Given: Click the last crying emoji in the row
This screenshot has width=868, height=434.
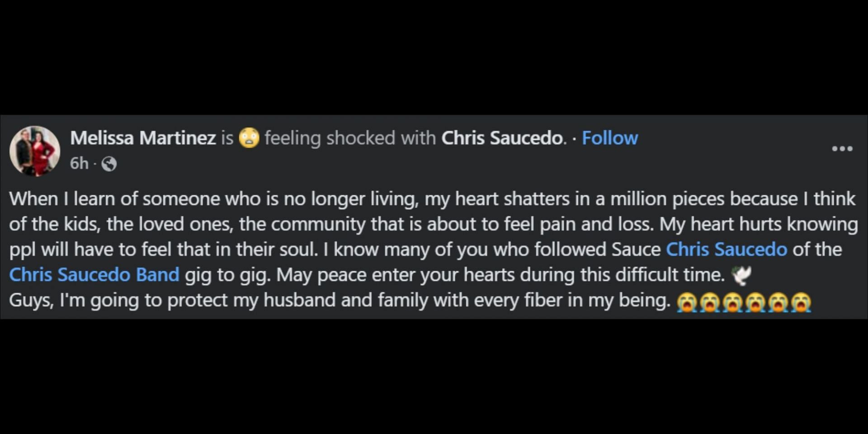Looking at the screenshot, I should [801, 302].
